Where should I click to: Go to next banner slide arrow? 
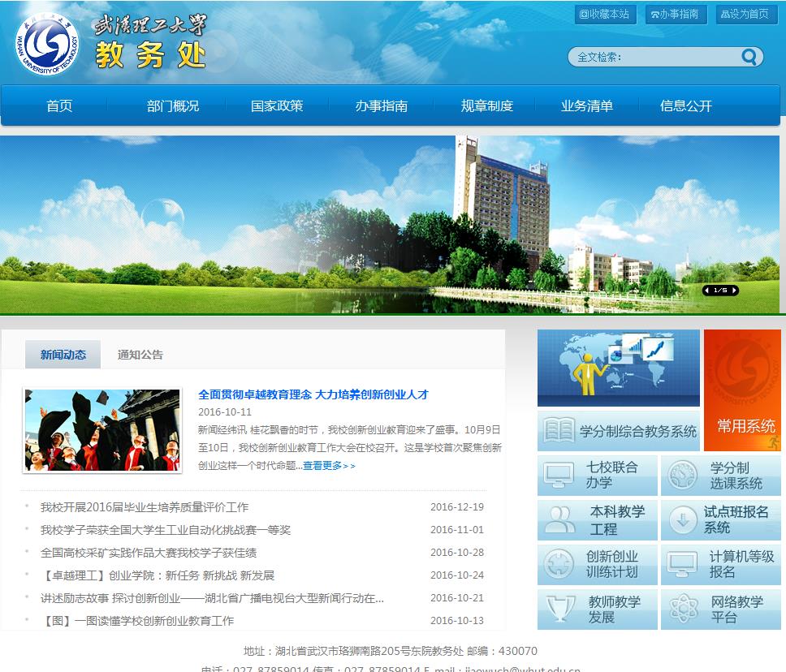point(734,291)
